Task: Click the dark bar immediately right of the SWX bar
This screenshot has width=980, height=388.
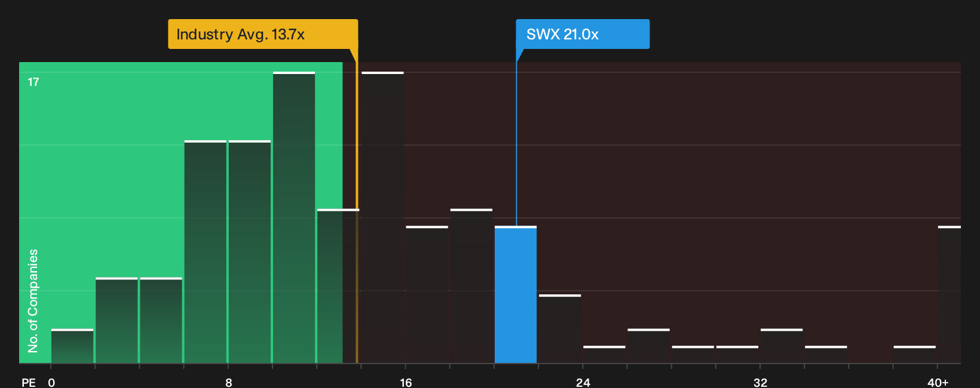Action: click(x=560, y=329)
